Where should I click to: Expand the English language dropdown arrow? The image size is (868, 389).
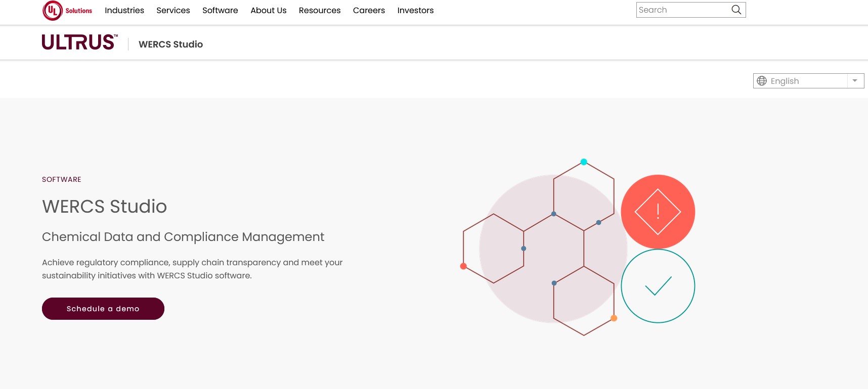(855, 81)
